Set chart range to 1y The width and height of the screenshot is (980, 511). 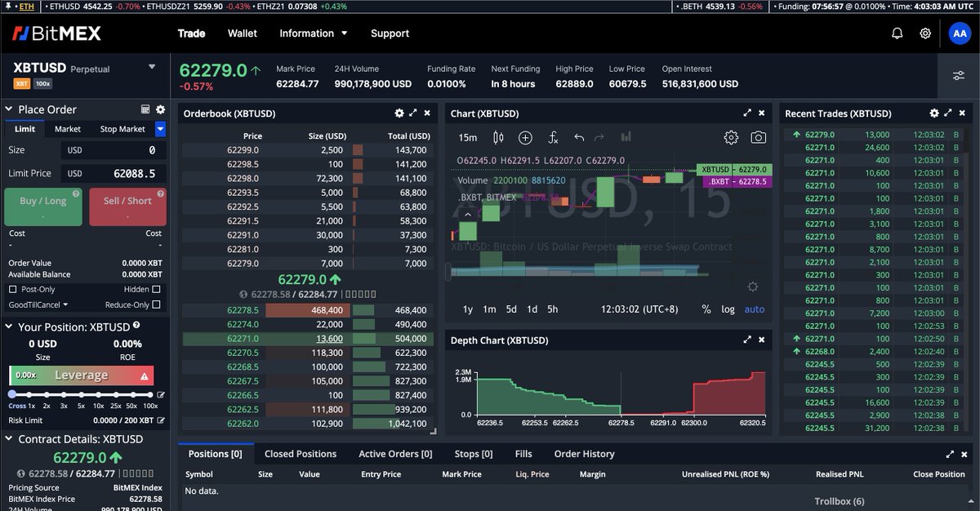coord(468,309)
